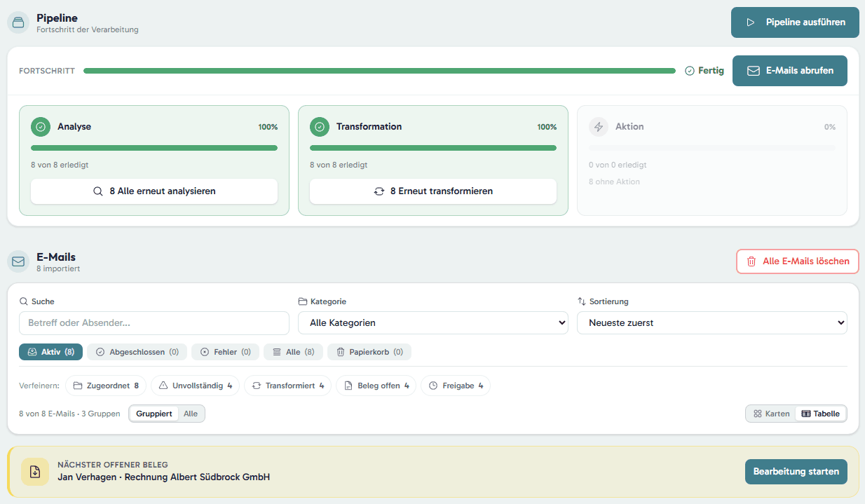Viewport: 865px width, 504px height.
Task: Click the green check icon of Transformation
Action: pyautogui.click(x=320, y=127)
